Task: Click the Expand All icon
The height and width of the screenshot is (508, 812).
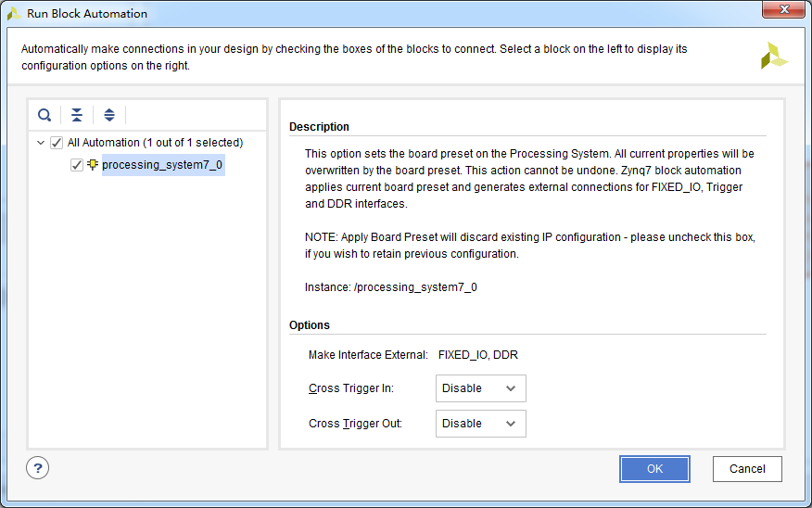Action: click(108, 115)
